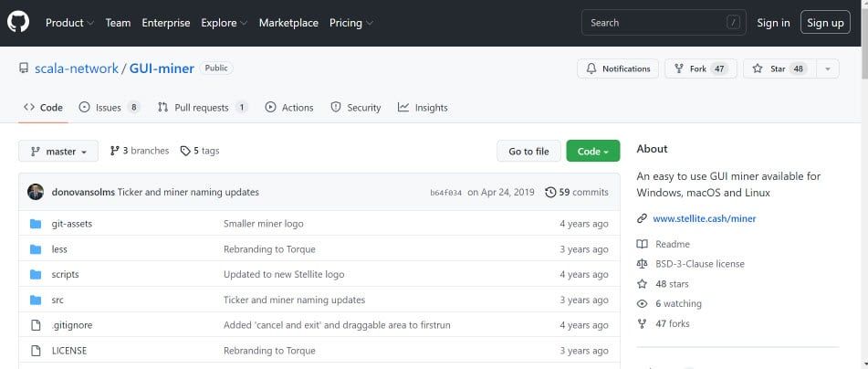Image resolution: width=868 pixels, height=369 pixels.
Task: Switch to the Issues tab
Action: coord(110,108)
